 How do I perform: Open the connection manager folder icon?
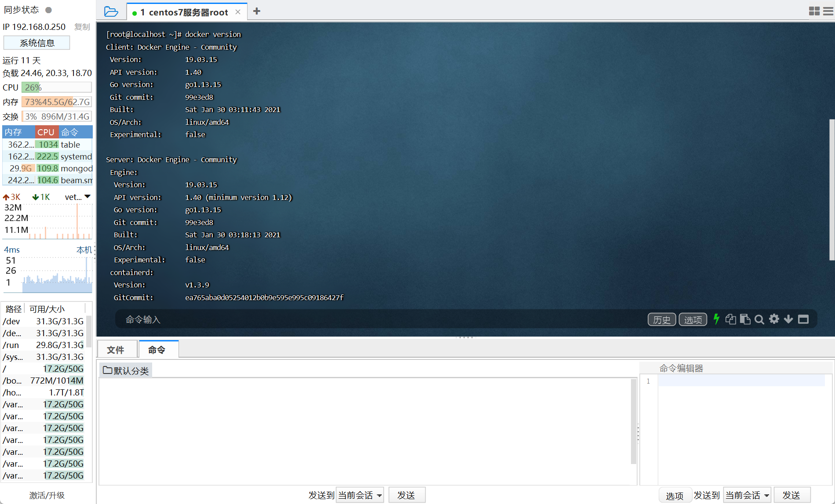111,11
